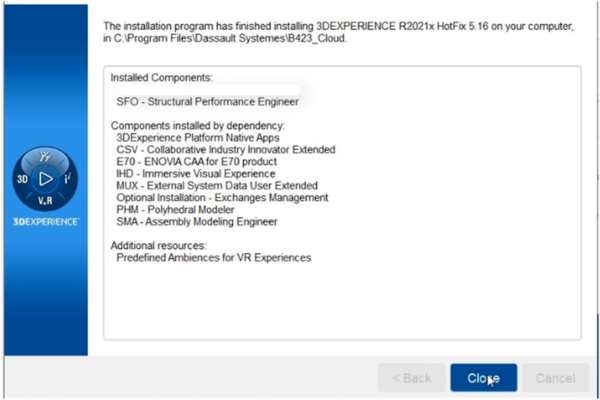Click the Close button

[483, 378]
